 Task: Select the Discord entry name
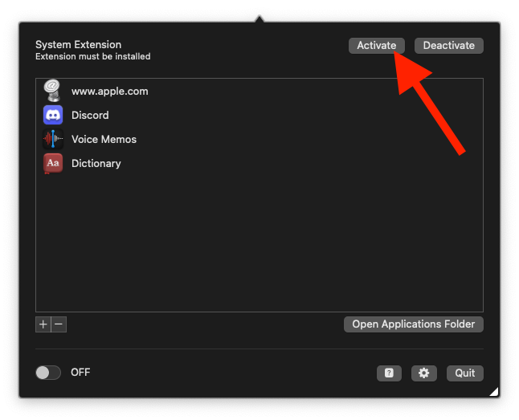point(90,115)
